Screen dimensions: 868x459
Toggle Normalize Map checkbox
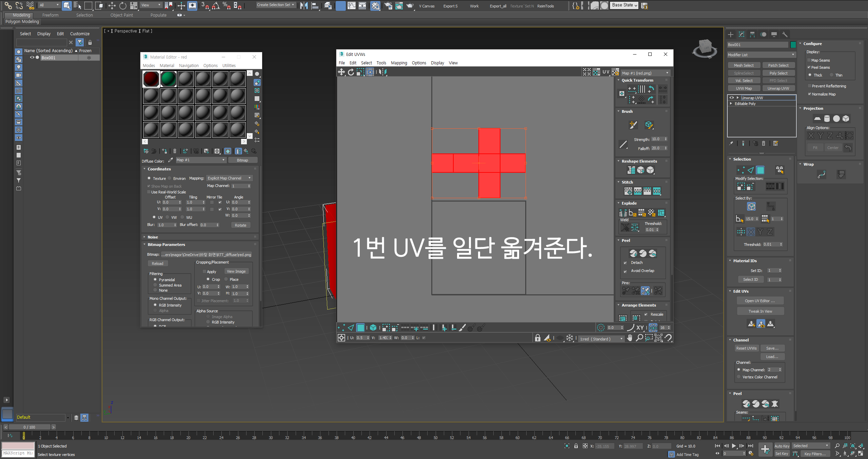point(810,94)
